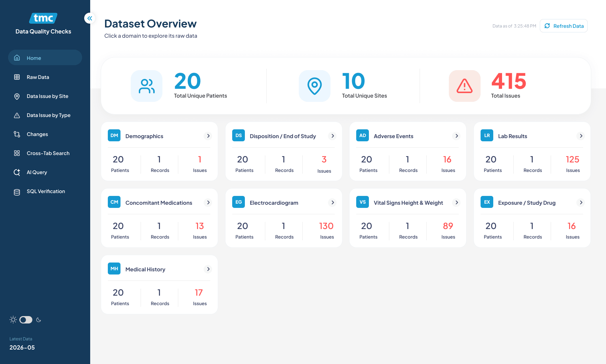606x364 pixels.
Task: Click the Raw Data table icon
Action: (17, 77)
